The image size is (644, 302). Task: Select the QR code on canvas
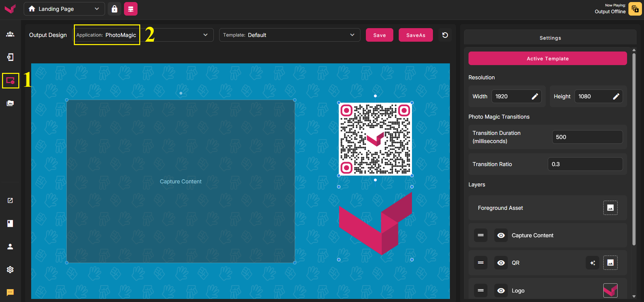[x=375, y=139]
